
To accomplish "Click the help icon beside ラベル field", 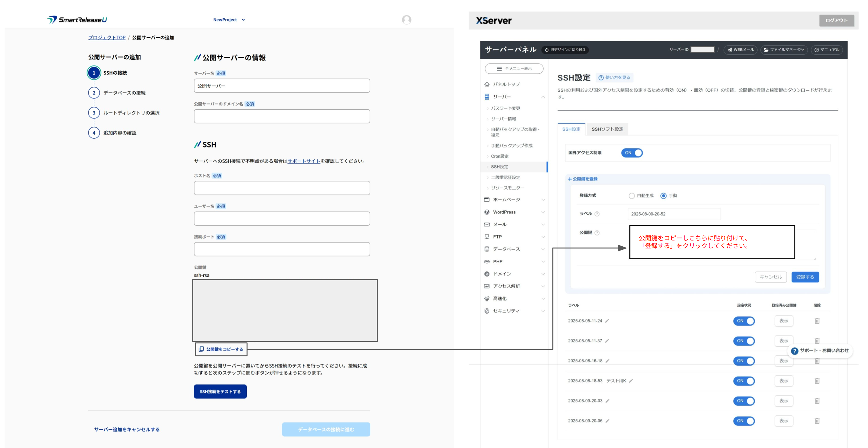I will tap(597, 214).
